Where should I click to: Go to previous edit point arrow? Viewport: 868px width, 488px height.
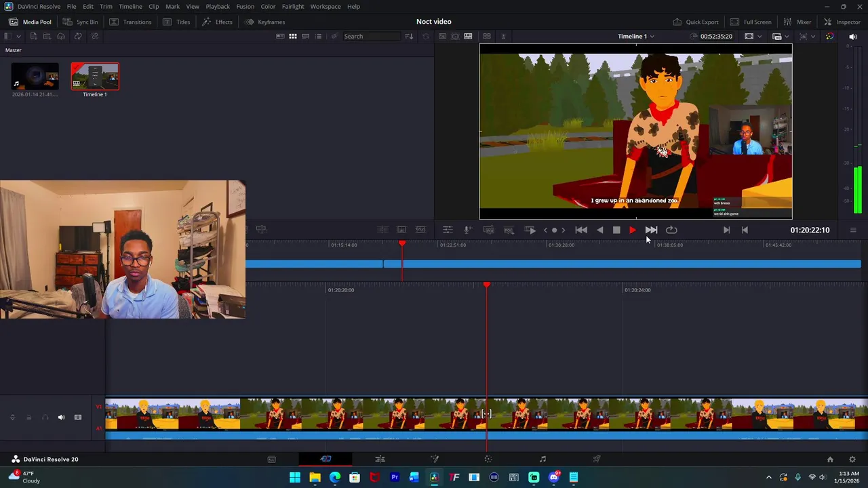pyautogui.click(x=545, y=230)
